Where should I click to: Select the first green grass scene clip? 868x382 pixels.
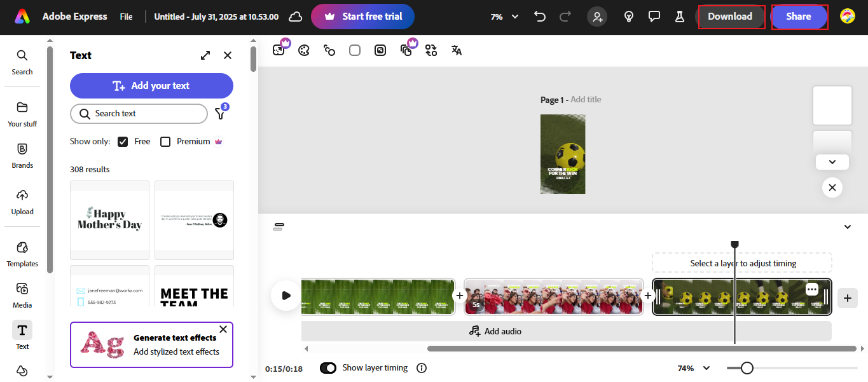tap(378, 297)
